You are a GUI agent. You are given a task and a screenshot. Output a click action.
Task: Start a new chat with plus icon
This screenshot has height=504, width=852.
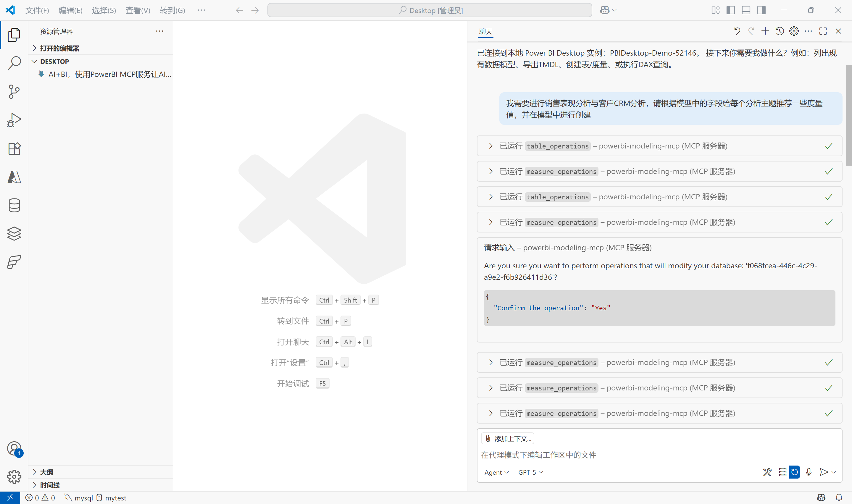coord(765,31)
